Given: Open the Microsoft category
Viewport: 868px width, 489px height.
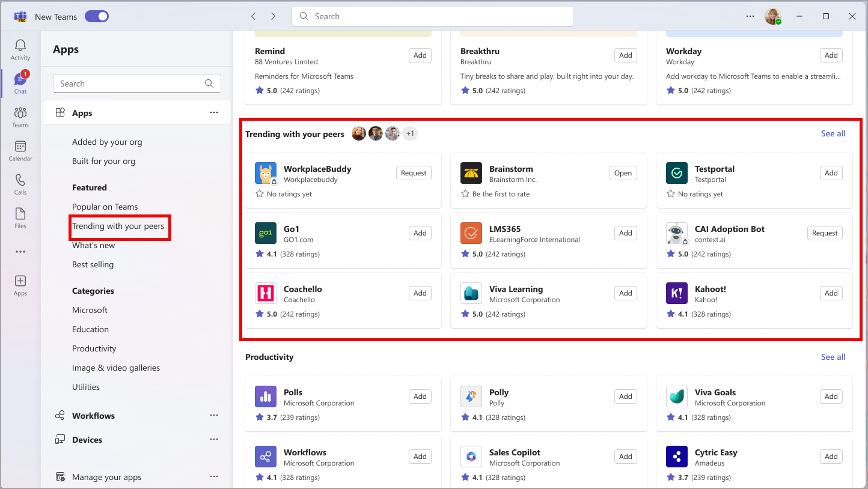Looking at the screenshot, I should 90,310.
